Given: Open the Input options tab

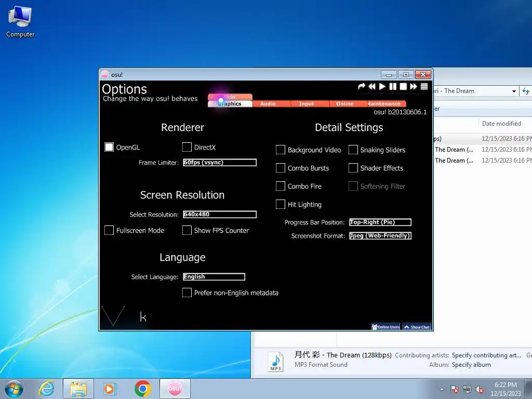Looking at the screenshot, I should (307, 104).
